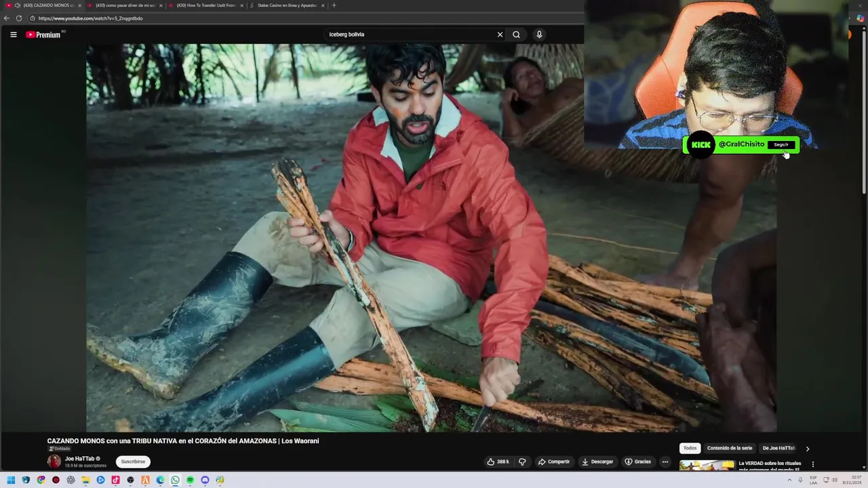
Task: Open File Explorer from the taskbar
Action: coord(85,480)
